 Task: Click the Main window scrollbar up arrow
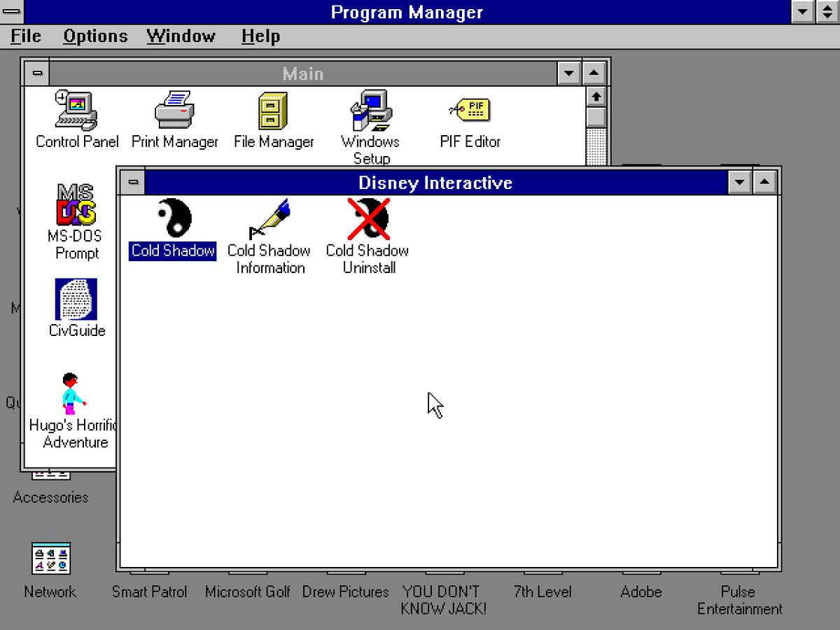click(596, 96)
